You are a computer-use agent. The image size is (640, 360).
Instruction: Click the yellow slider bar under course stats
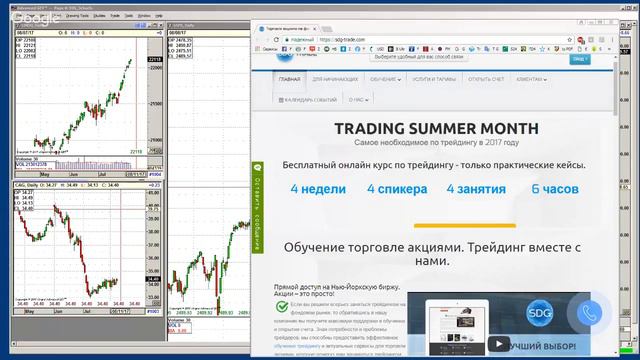click(x=464, y=225)
